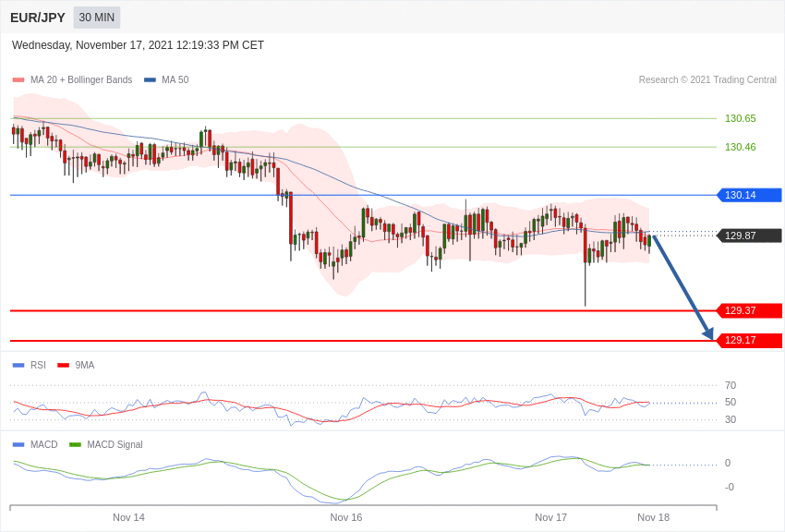Screen dimensions: 785x532
Task: Click the RSI 30 axis value
Action: [731, 420]
